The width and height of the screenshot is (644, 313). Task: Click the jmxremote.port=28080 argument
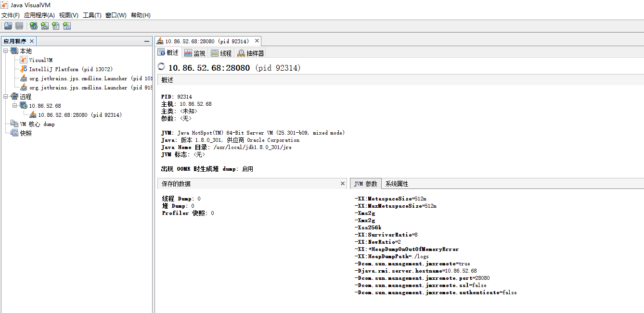pyautogui.click(x=422, y=278)
